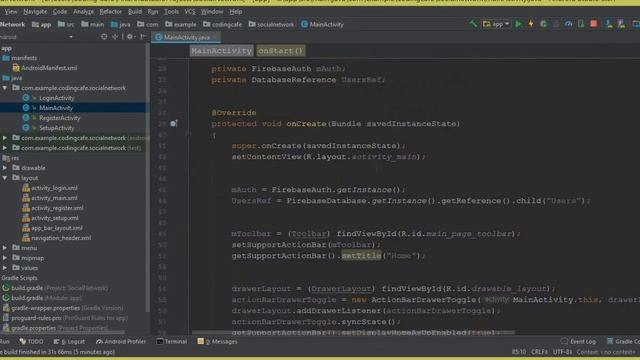Image resolution: width=640 pixels, height=360 pixels.
Task: Open the app run configuration dropdown
Action: click(496, 24)
